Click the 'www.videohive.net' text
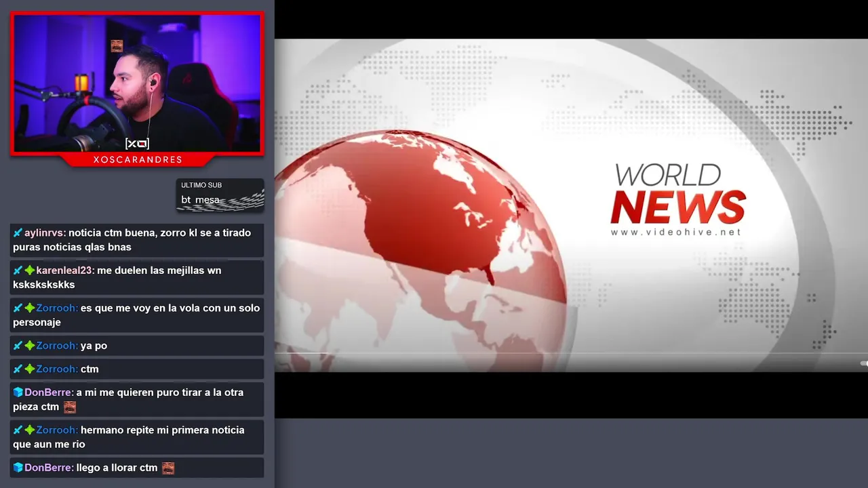The width and height of the screenshot is (868, 488). coord(676,232)
